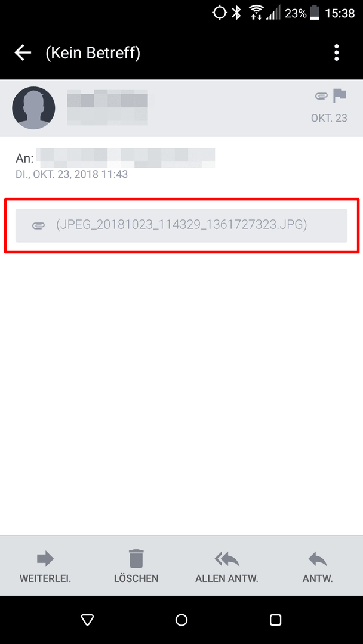Tap the sender profile avatar
Viewport: 363px width, 644px height.
(33, 107)
